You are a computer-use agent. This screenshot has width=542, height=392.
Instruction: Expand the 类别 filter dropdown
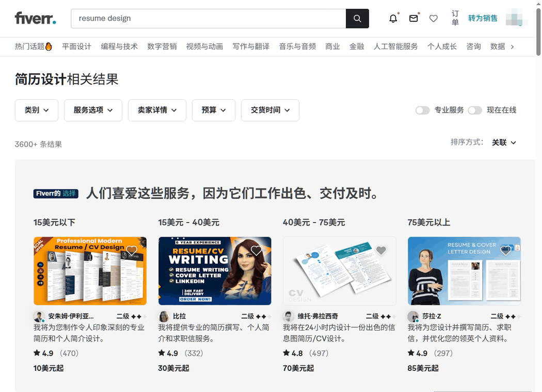pos(37,111)
